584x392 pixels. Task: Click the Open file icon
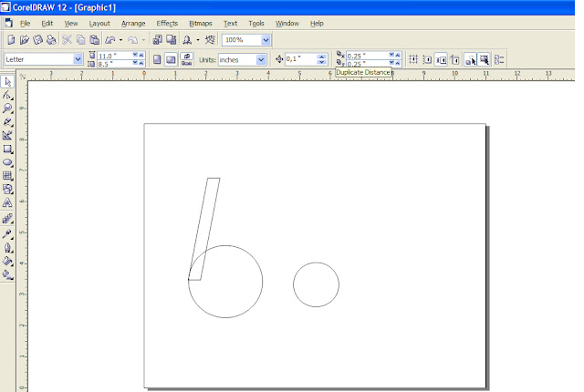coord(25,39)
